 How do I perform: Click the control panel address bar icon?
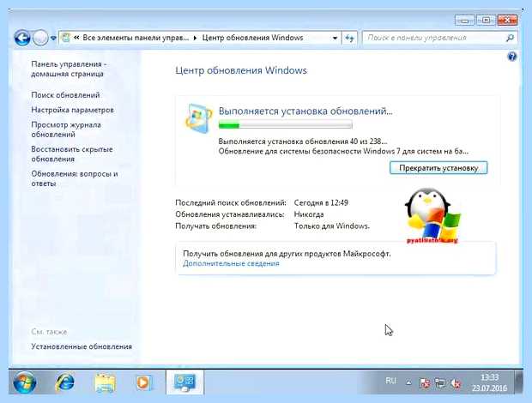[x=66, y=38]
